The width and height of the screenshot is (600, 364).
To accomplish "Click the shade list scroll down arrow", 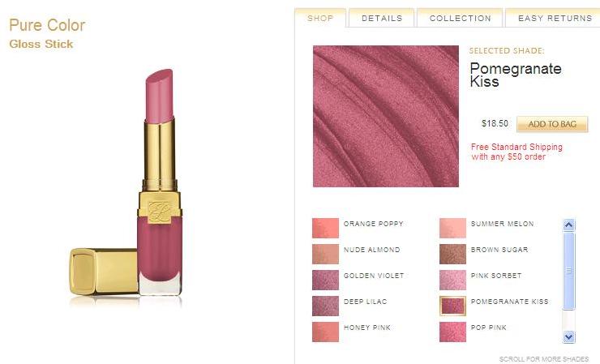I will 568,336.
